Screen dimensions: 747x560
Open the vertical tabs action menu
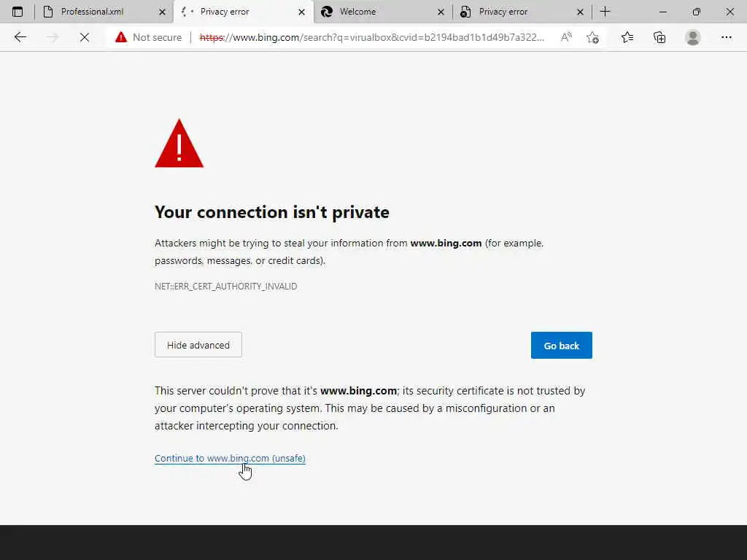pos(18,12)
